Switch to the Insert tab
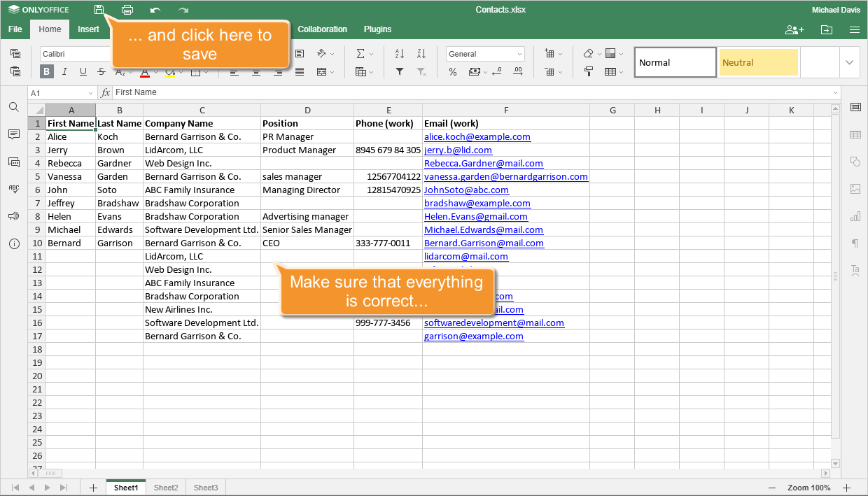 89,29
